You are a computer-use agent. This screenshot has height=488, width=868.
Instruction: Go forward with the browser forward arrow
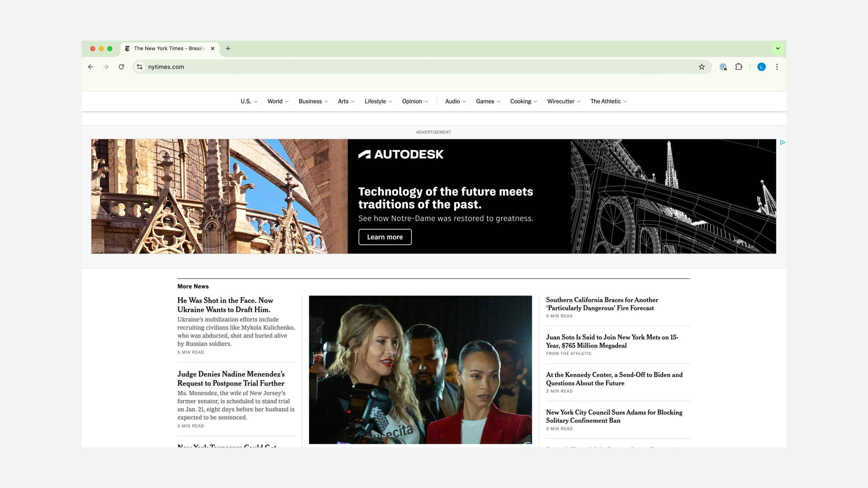click(106, 67)
